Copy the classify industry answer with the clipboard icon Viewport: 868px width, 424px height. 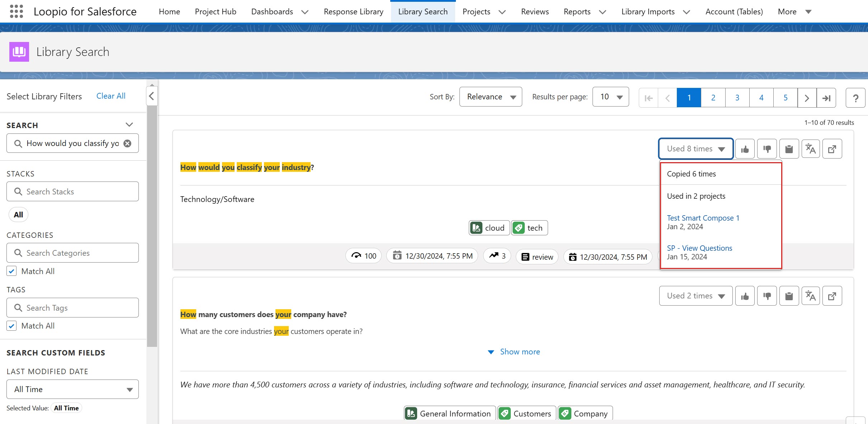click(x=789, y=149)
